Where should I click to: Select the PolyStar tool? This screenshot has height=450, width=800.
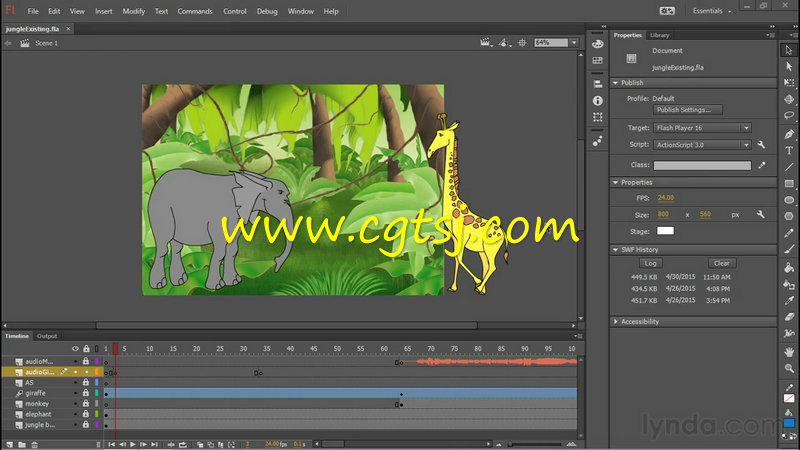pos(789,216)
